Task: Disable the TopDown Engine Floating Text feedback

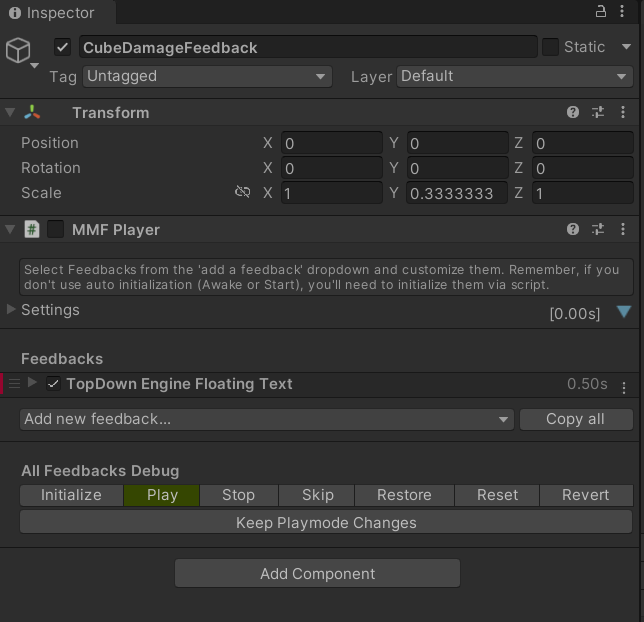Action: pyautogui.click(x=53, y=384)
